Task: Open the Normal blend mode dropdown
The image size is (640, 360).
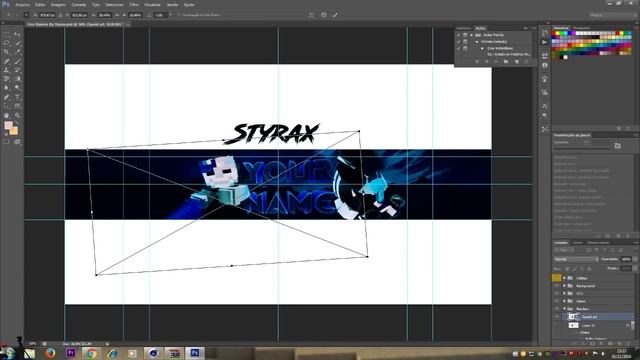Action: click(x=576, y=259)
